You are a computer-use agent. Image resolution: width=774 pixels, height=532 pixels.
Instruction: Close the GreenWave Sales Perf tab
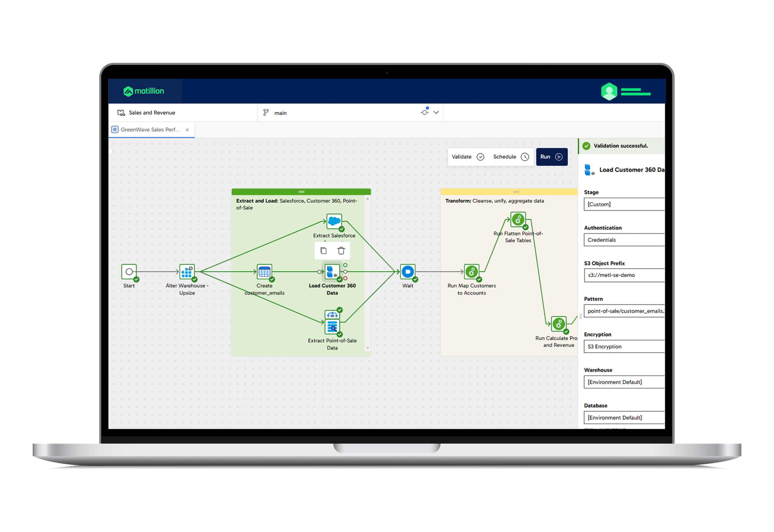[187, 130]
